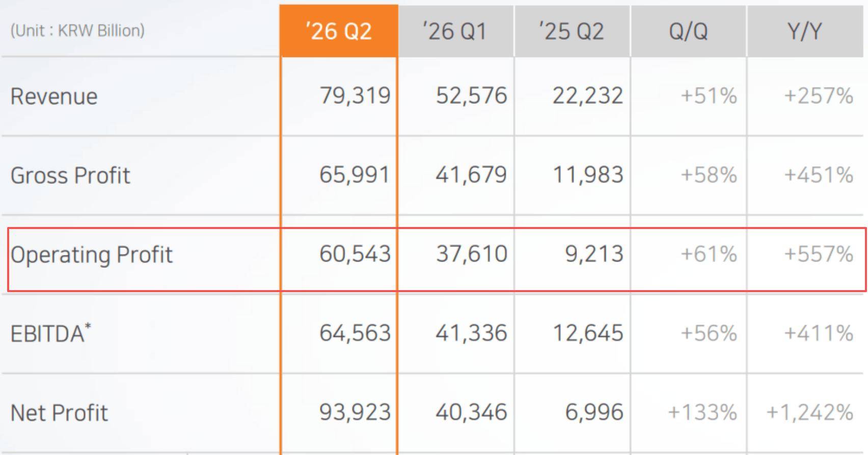Screen dimensions: 868x455
Task: Select the Gross Profit row label
Action: [70, 175]
